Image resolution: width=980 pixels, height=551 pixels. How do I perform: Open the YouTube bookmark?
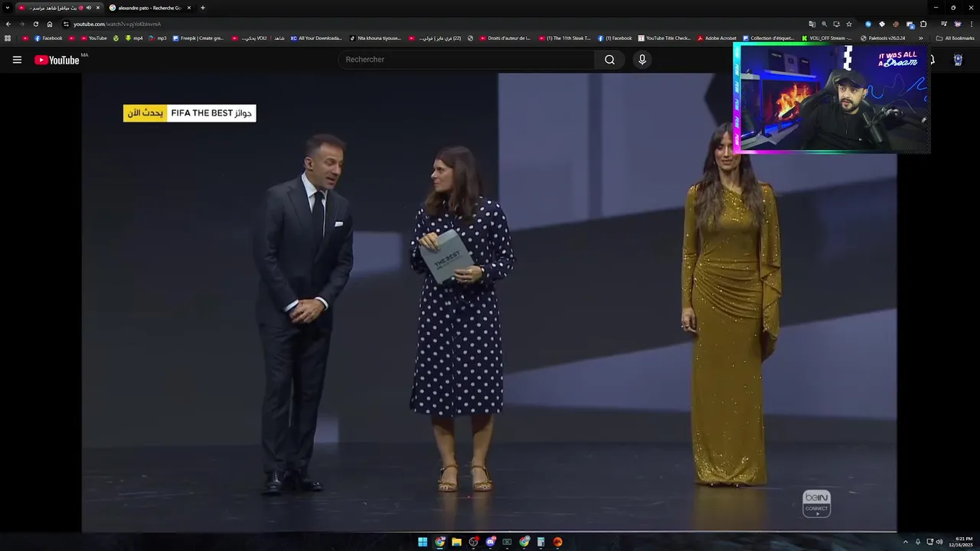click(x=93, y=38)
